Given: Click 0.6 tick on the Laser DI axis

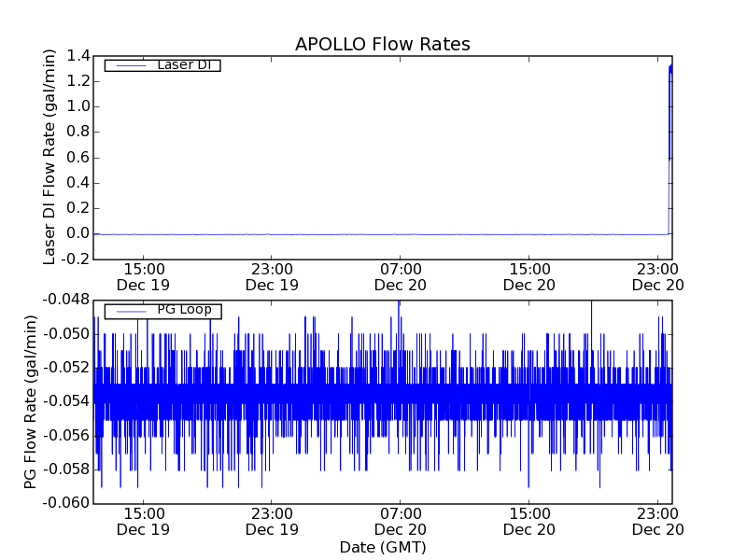Looking at the screenshot, I should (x=78, y=157).
